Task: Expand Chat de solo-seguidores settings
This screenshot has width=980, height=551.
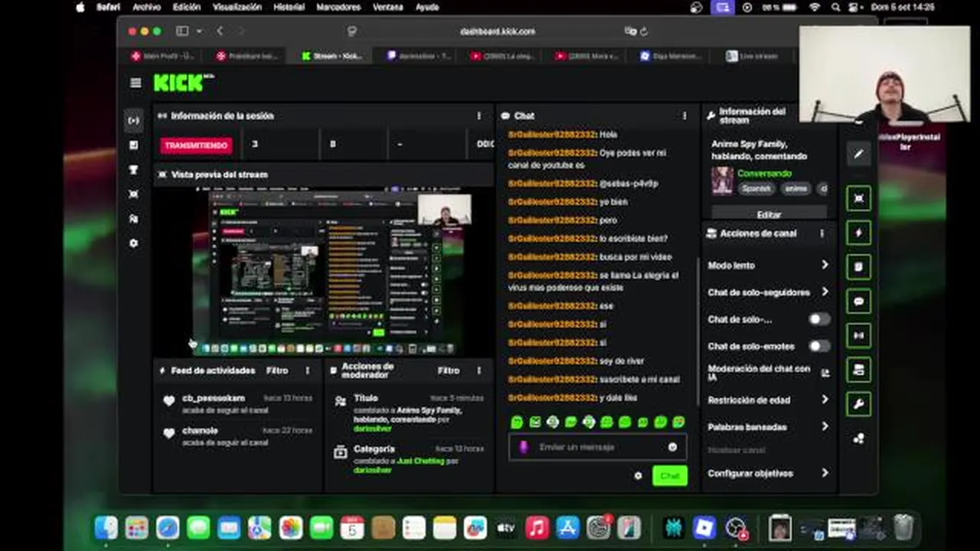Action: 768,292
